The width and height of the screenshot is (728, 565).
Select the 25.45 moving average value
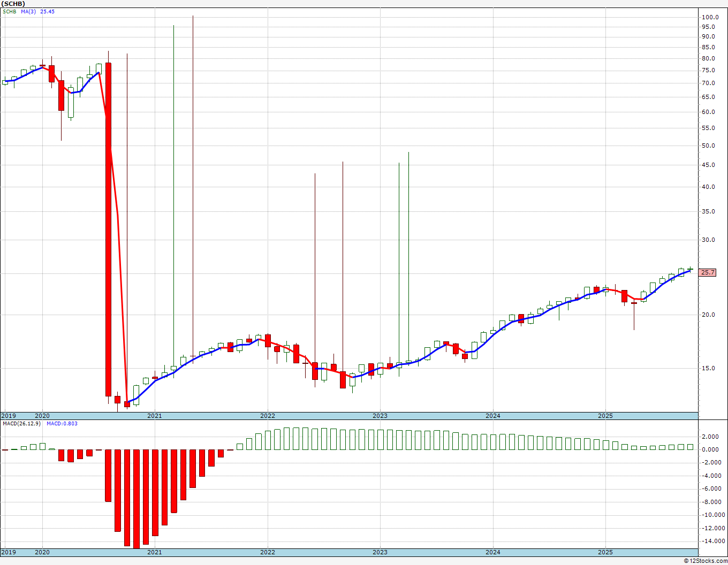(x=47, y=11)
